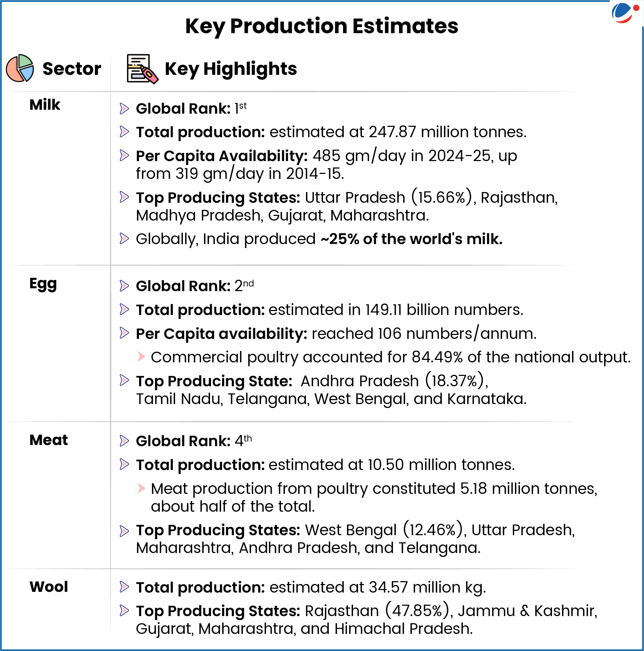Click the arrow bullet before Milk Global Rank
This screenshot has height=651, width=644.
point(124,109)
